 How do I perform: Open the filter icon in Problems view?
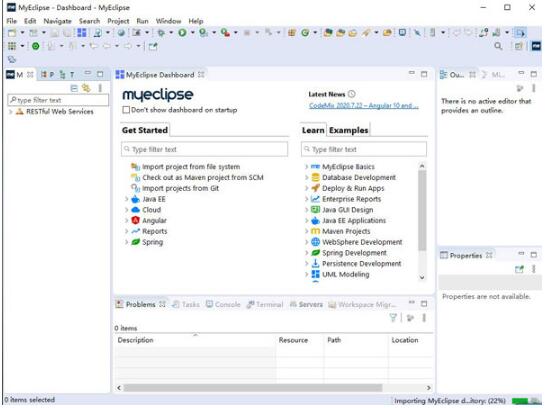393,317
